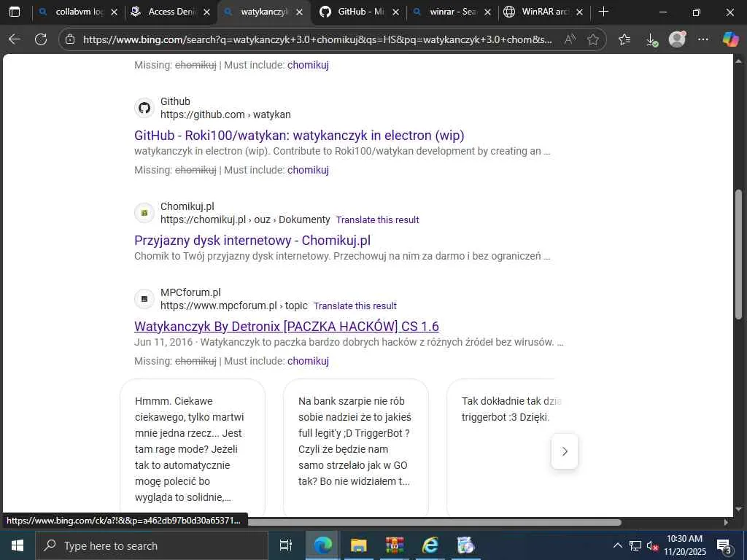Click the horizontal scrollbar thumb

(x=433, y=522)
